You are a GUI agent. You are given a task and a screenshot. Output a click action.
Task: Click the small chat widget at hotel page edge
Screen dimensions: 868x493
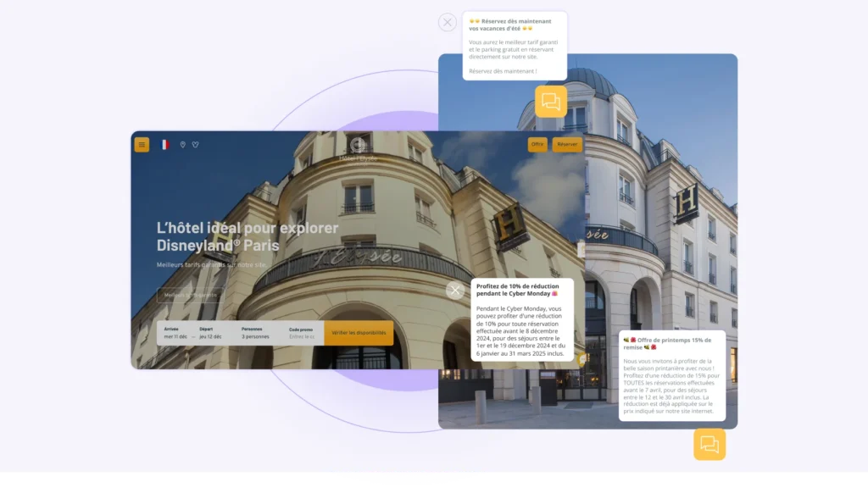(582, 359)
